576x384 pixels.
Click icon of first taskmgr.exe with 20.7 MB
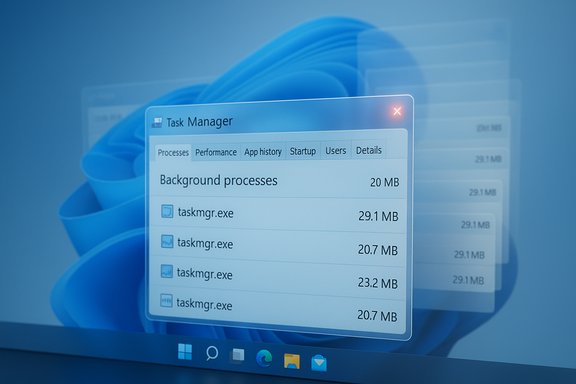point(167,242)
